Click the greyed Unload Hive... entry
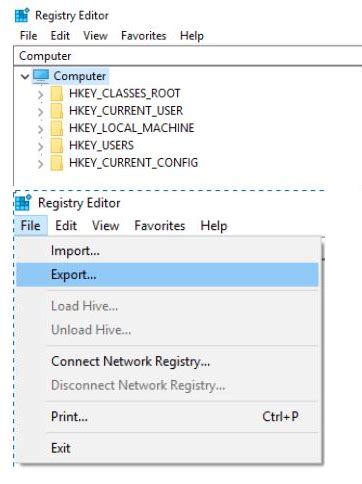The height and width of the screenshot is (484, 362). tap(167, 330)
